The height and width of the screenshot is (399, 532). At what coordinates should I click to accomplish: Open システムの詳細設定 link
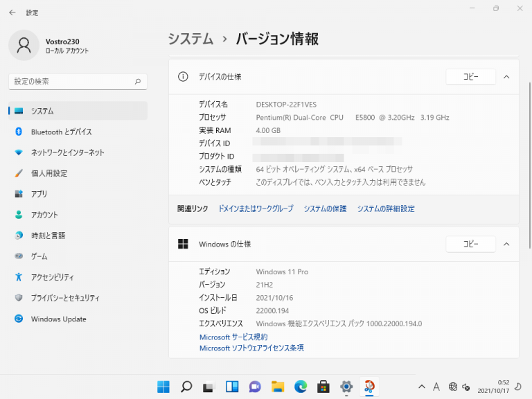click(x=386, y=209)
